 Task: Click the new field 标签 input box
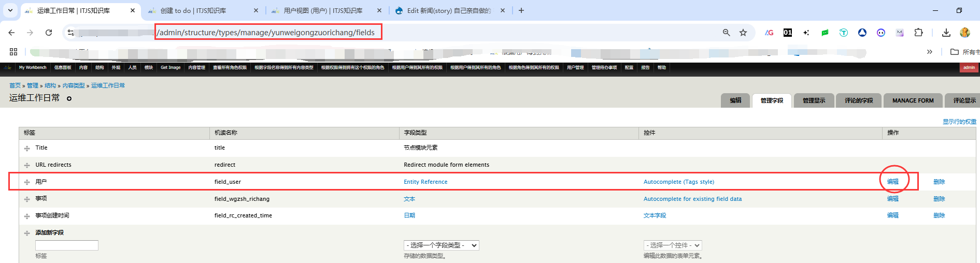[x=67, y=245]
